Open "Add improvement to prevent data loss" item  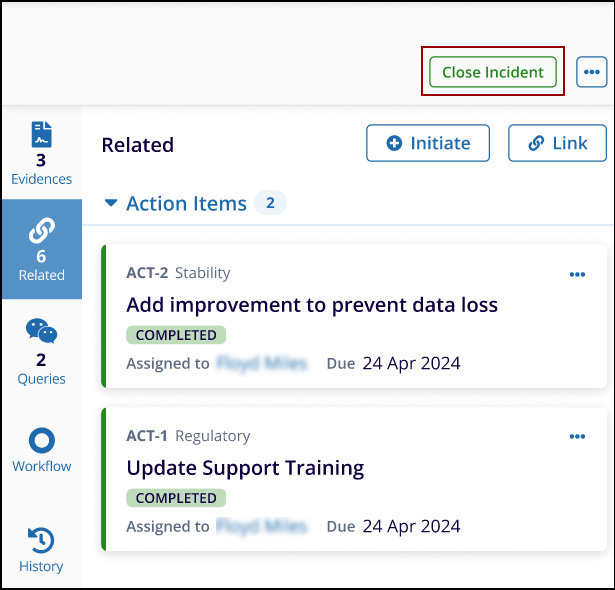[x=312, y=305]
